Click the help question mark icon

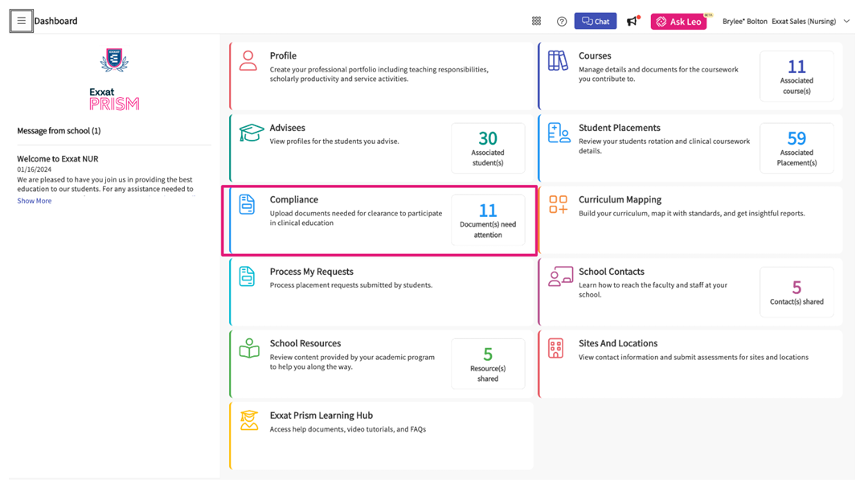[562, 22]
